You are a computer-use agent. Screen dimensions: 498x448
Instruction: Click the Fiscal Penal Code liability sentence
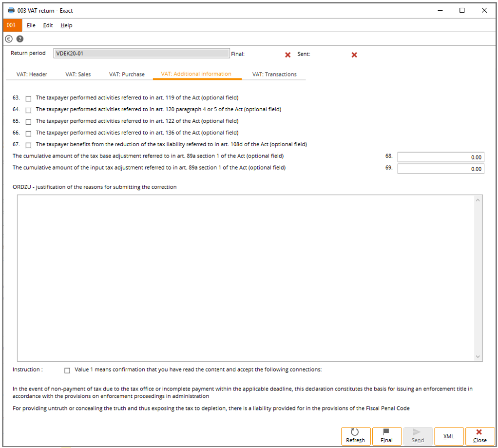pyautogui.click(x=211, y=409)
